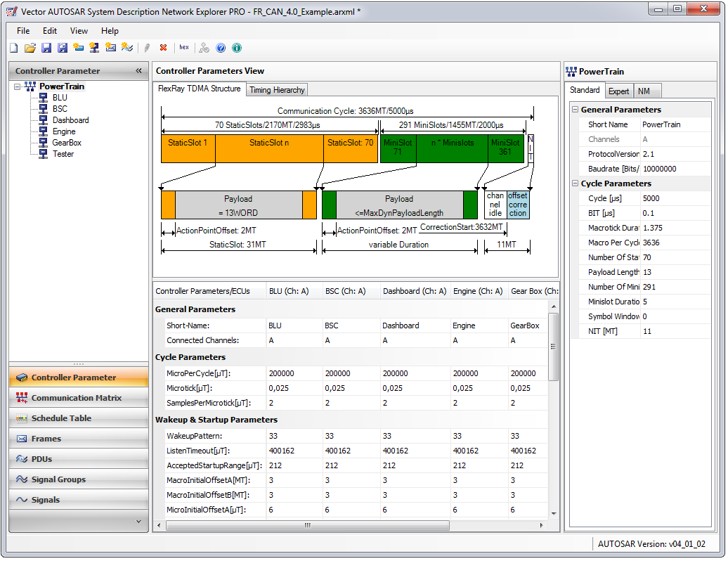Screen dimensions: 728x561
Task: Select the Engine ECU in the tree
Action: click(63, 131)
